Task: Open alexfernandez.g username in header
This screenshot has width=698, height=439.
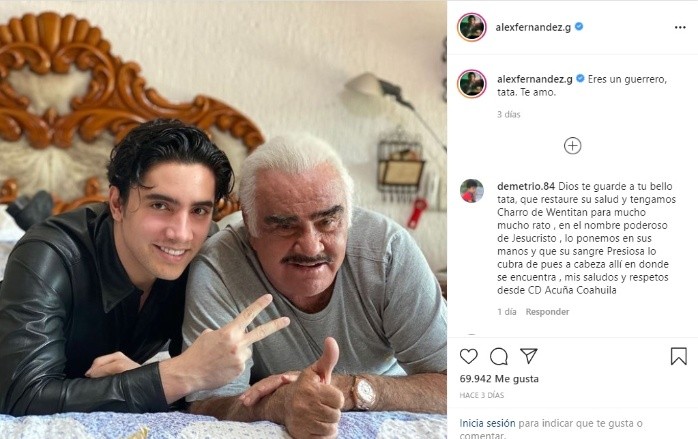Action: [533, 28]
